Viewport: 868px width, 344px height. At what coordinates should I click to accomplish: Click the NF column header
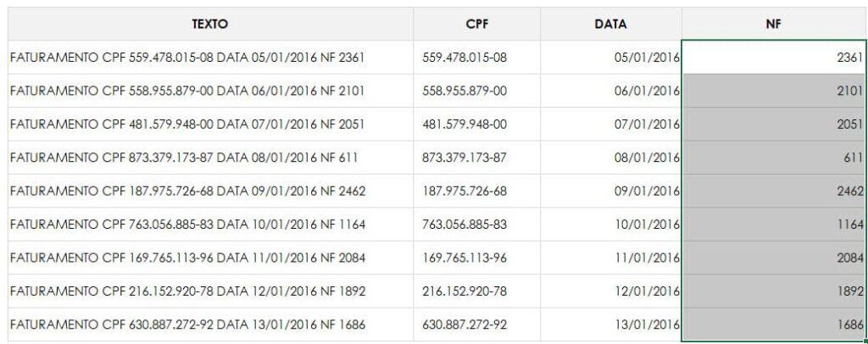click(x=775, y=24)
